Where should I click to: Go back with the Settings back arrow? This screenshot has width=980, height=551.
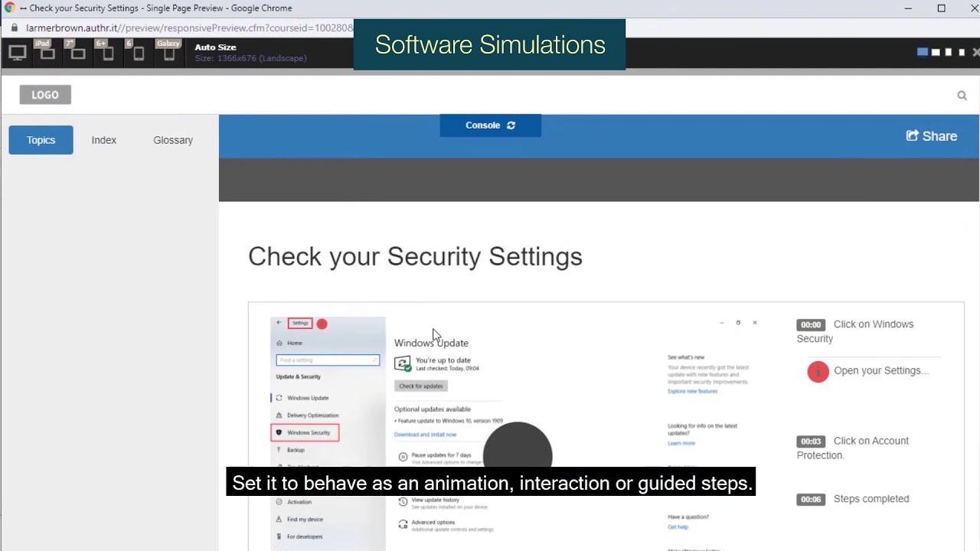(x=279, y=323)
